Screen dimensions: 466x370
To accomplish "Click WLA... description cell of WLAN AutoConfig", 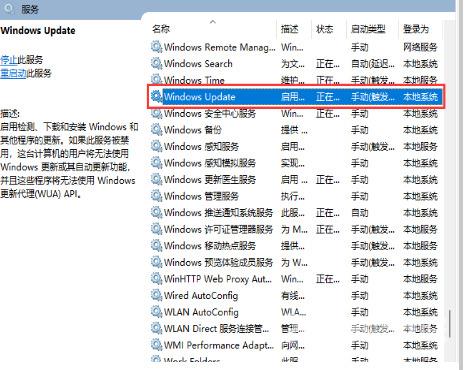I will coord(293,312).
